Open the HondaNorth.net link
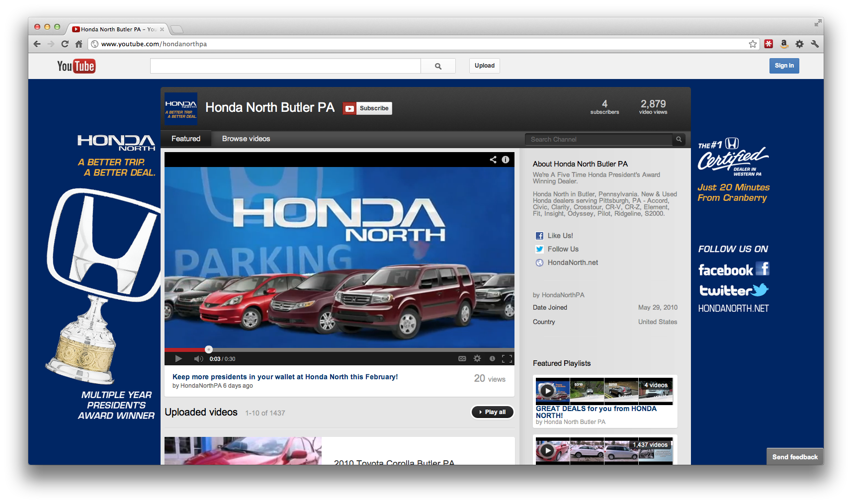The width and height of the screenshot is (852, 504). click(572, 262)
